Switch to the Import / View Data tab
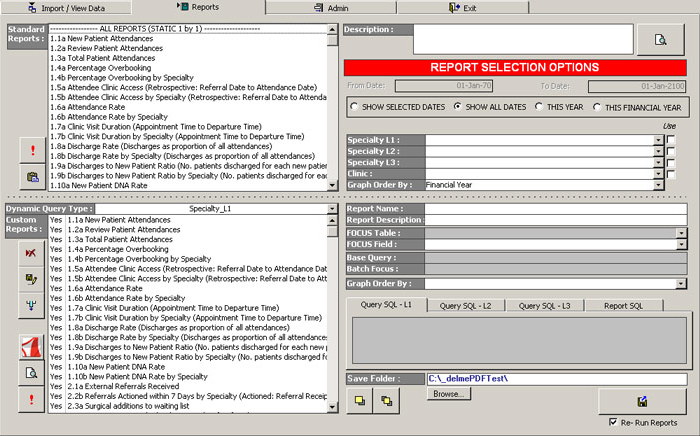The width and height of the screenshot is (700, 436). click(x=66, y=8)
